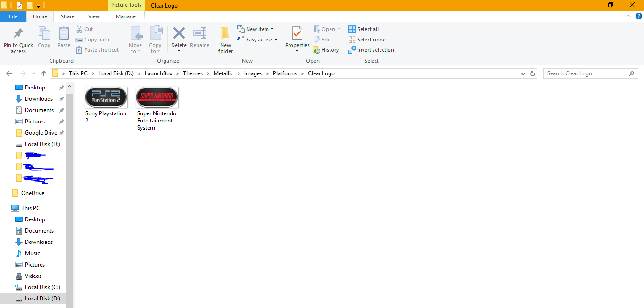Screen dimensions: 644x308
Task: Select the Sony Playstation 2 thumbnail
Action: click(106, 97)
